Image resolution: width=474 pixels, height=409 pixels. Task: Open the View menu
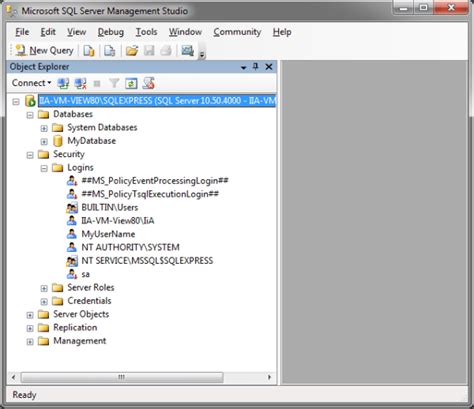[76, 32]
